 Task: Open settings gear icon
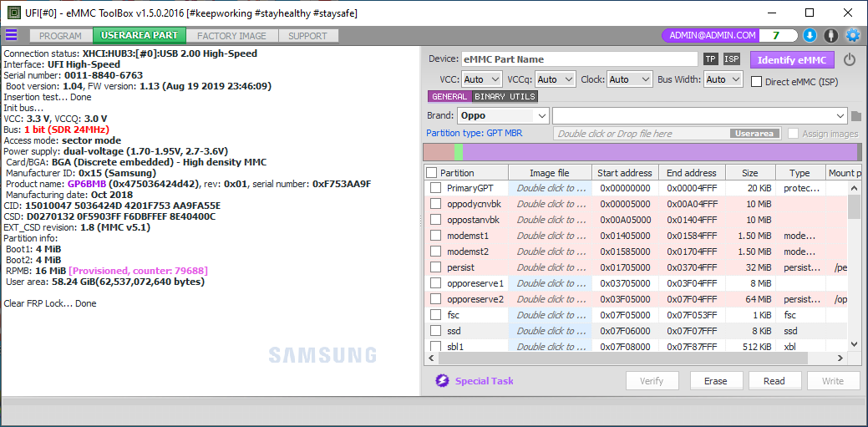852,35
